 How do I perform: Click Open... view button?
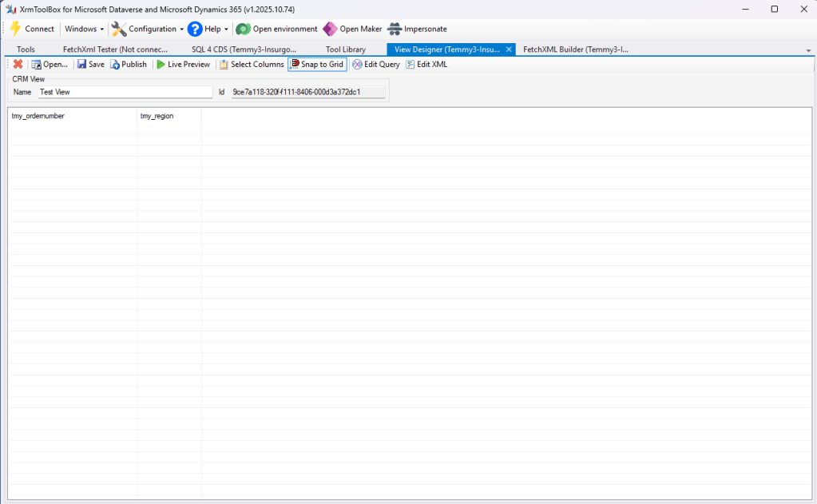pyautogui.click(x=50, y=64)
